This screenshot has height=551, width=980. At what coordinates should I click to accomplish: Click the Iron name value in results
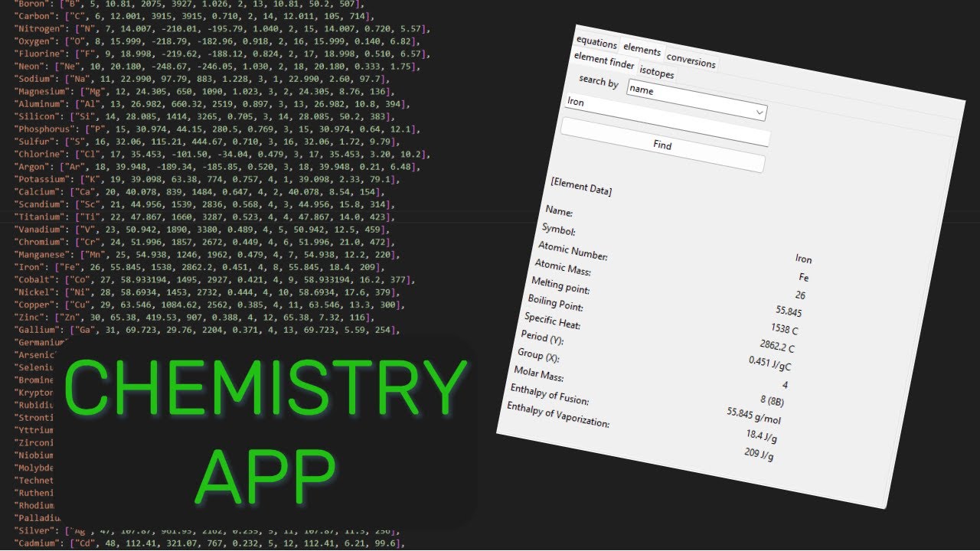click(x=804, y=259)
